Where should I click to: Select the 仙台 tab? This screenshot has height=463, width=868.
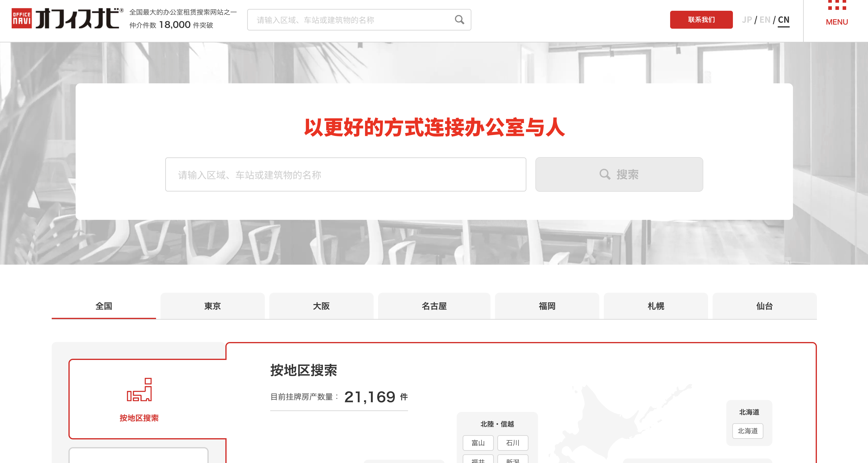[x=764, y=306]
